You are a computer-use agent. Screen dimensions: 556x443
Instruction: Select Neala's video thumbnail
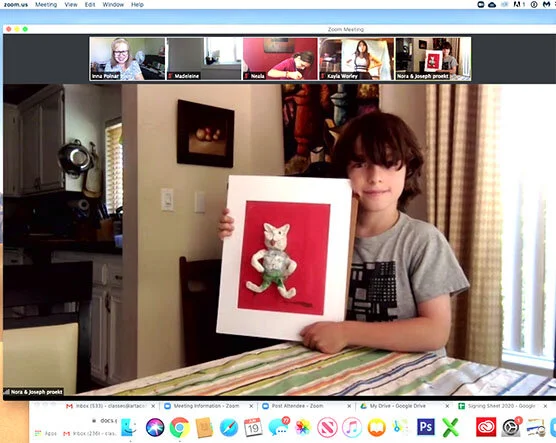click(x=280, y=59)
